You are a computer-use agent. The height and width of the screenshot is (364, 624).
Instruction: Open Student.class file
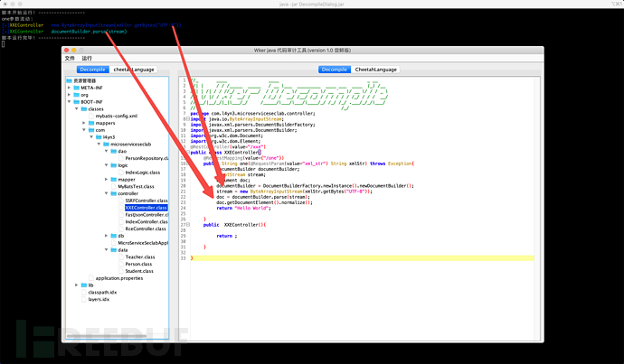coord(139,271)
